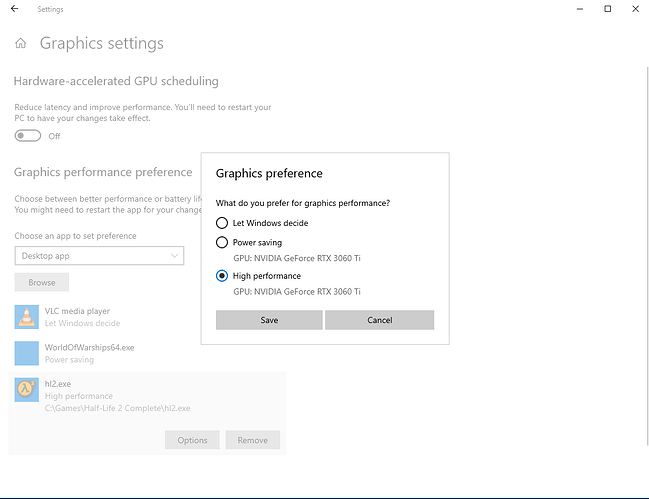
Task: Remove hl2.exe from the list
Action: 252,440
